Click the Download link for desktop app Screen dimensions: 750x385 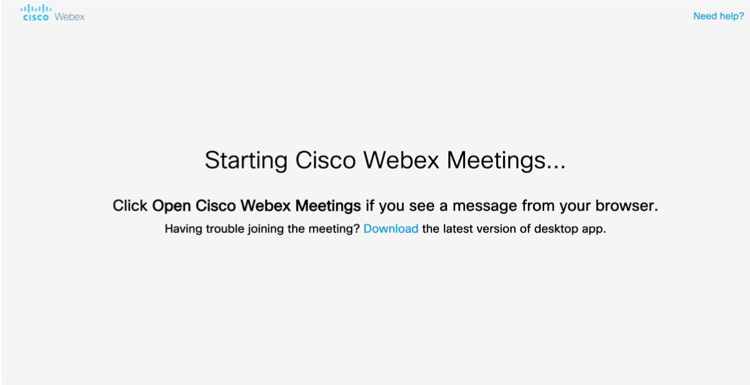(x=391, y=229)
